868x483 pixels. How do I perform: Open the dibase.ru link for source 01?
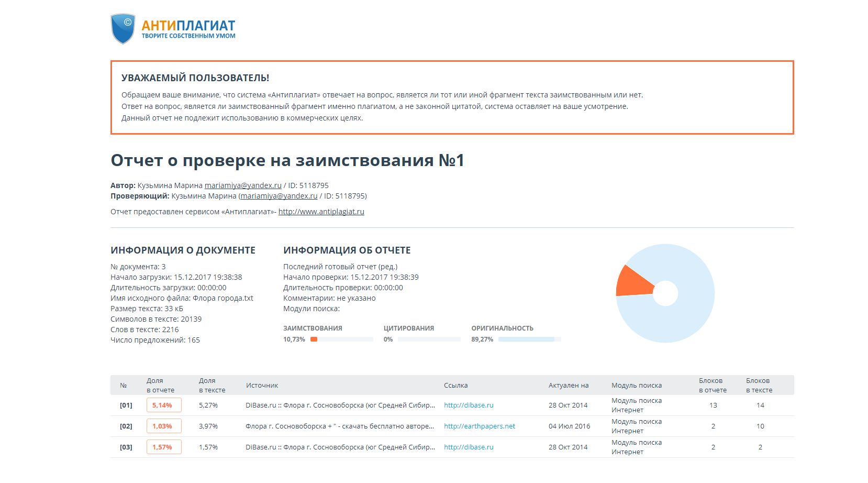coord(469,405)
